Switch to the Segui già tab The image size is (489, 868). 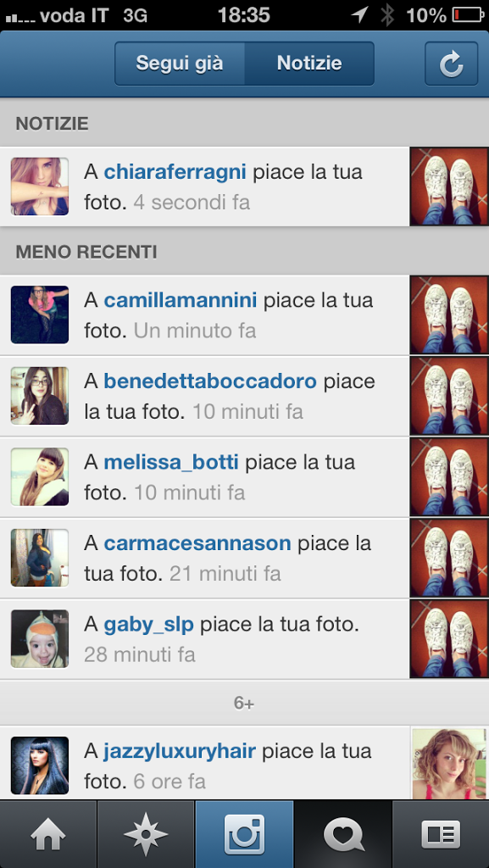(180, 63)
